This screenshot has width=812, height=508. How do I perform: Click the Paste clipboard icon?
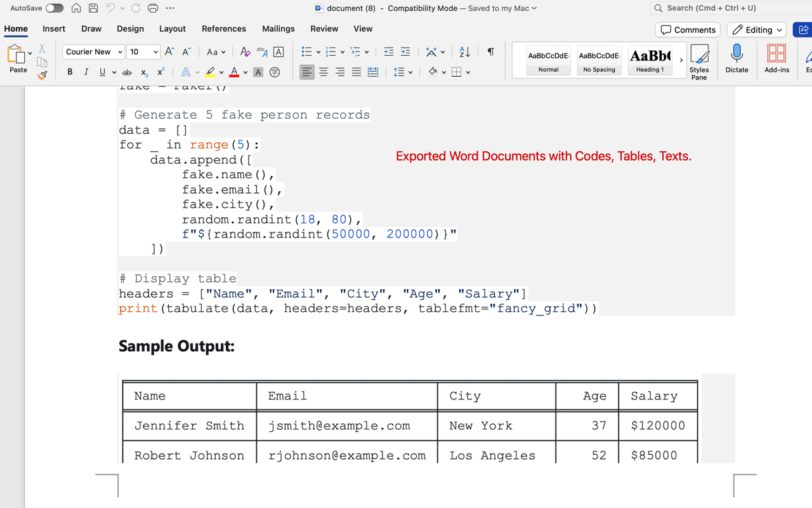point(15,54)
